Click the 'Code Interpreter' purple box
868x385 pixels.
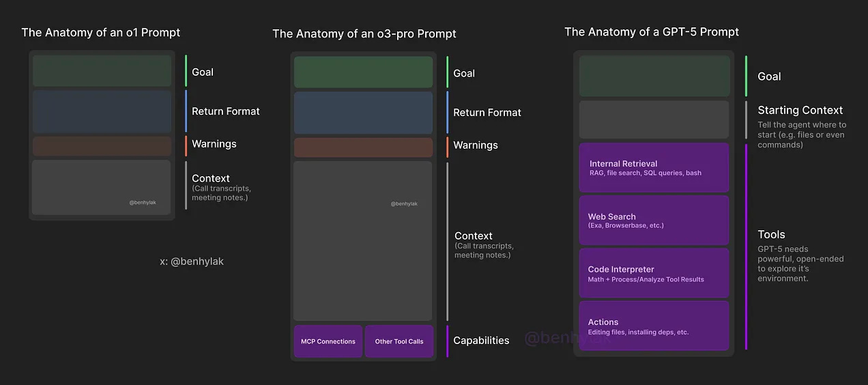[x=654, y=273]
